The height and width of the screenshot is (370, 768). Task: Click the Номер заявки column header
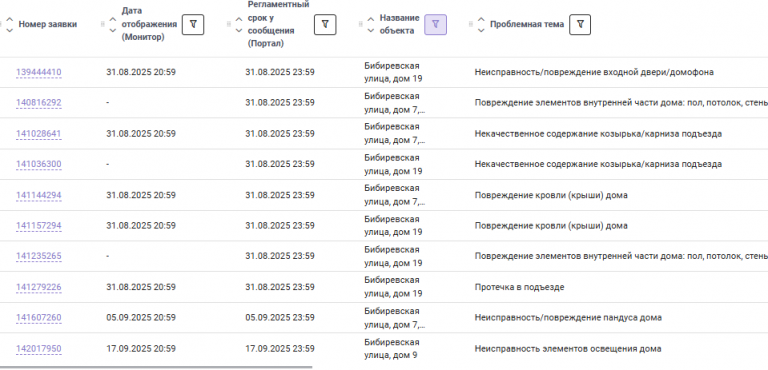(48, 25)
